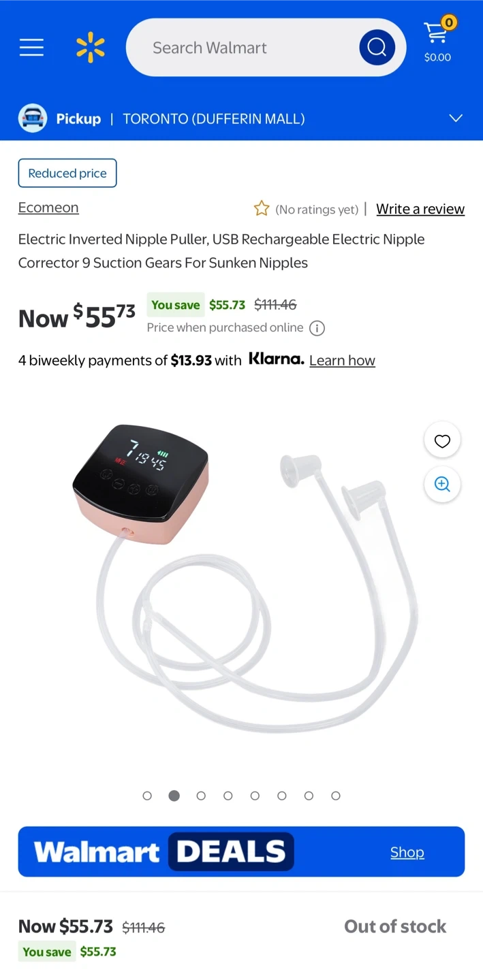Select the Toronto (Dufferin Mall) location
Image resolution: width=483 pixels, height=980 pixels.
click(x=213, y=118)
